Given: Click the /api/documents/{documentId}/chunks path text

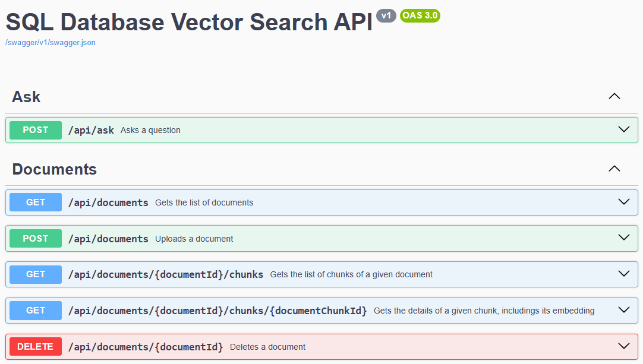Looking at the screenshot, I should point(166,274).
